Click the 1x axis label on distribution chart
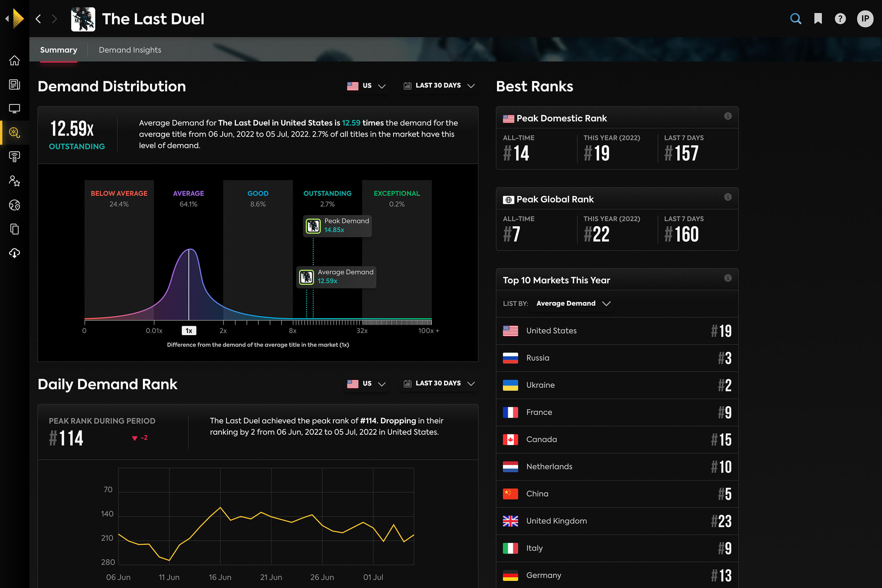This screenshot has width=882, height=588. pos(189,330)
